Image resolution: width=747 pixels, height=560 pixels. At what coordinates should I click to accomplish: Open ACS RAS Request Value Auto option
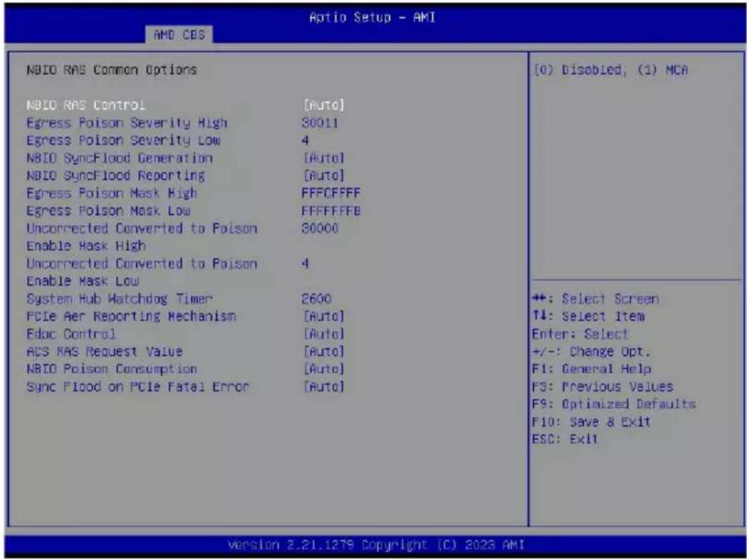point(324,351)
